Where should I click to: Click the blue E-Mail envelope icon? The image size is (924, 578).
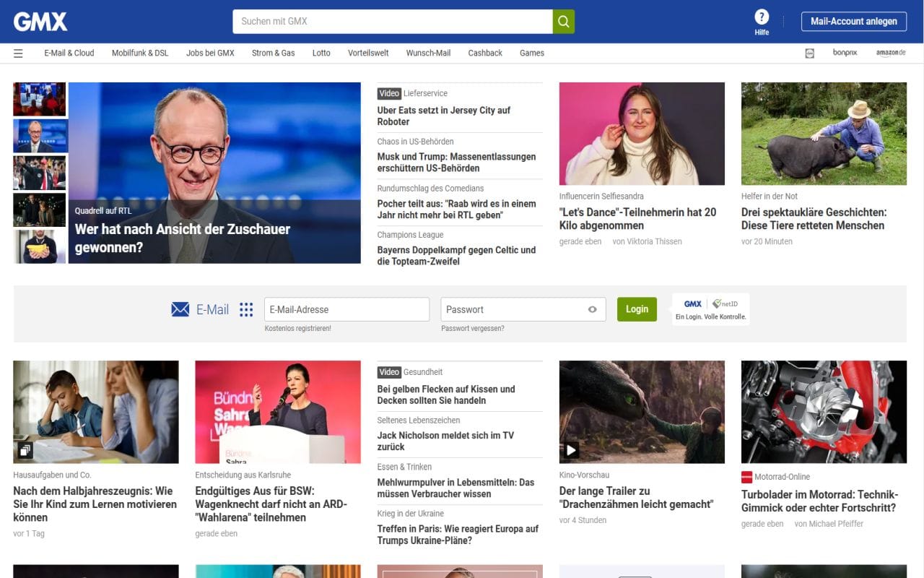(x=180, y=309)
